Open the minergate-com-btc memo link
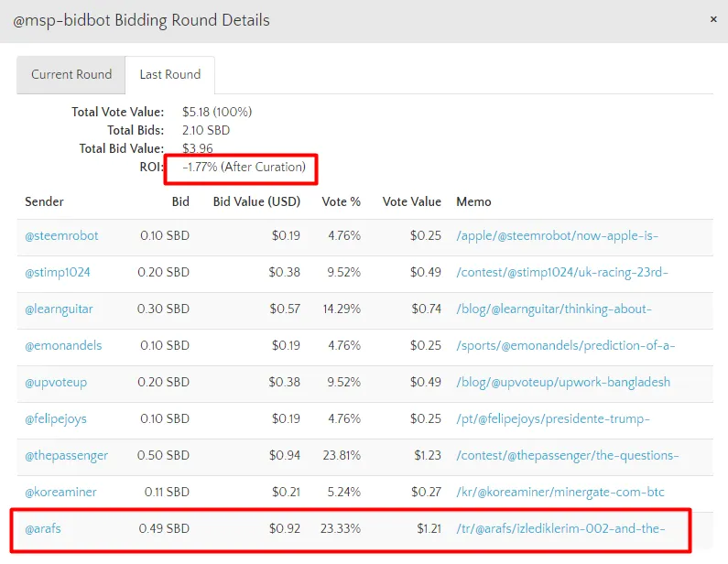 point(560,493)
